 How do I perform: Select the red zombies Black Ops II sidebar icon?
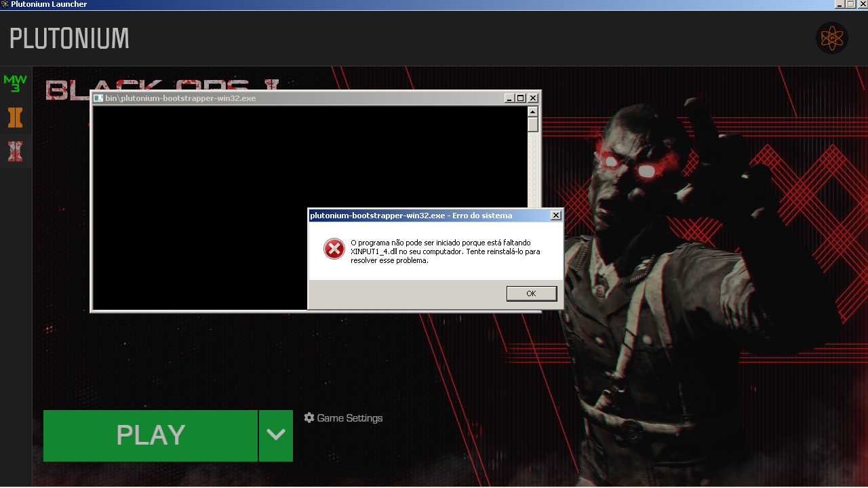coord(15,151)
